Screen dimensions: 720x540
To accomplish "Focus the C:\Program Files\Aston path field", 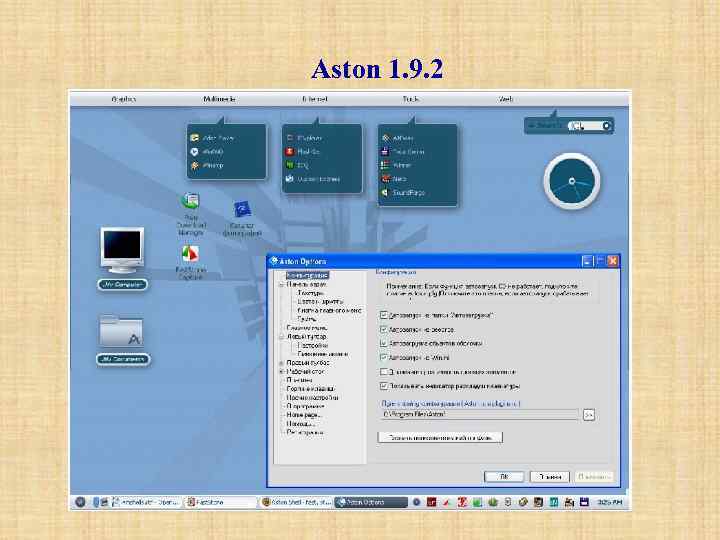I will pos(479,414).
